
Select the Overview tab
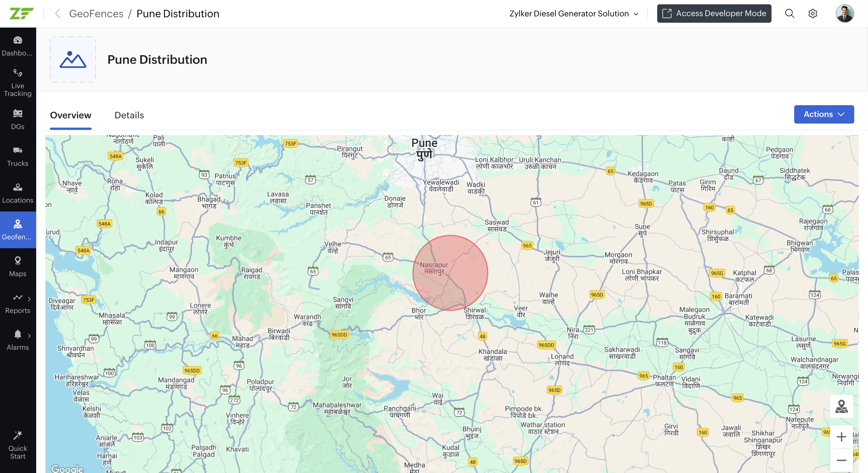[x=70, y=115]
